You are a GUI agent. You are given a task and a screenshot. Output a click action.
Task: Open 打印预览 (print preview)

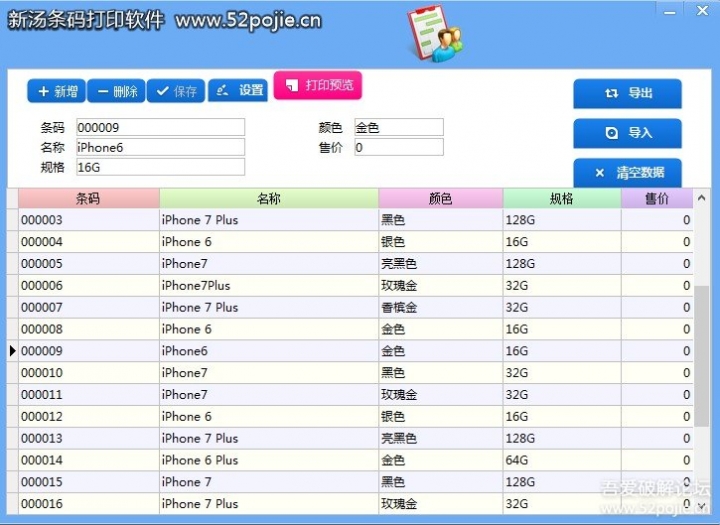[317, 86]
